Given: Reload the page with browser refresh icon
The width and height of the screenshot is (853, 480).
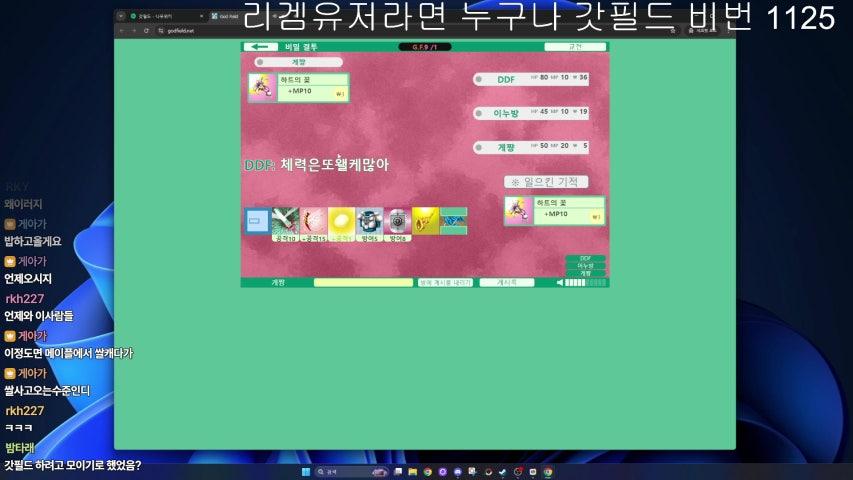Looking at the screenshot, I should [x=146, y=31].
